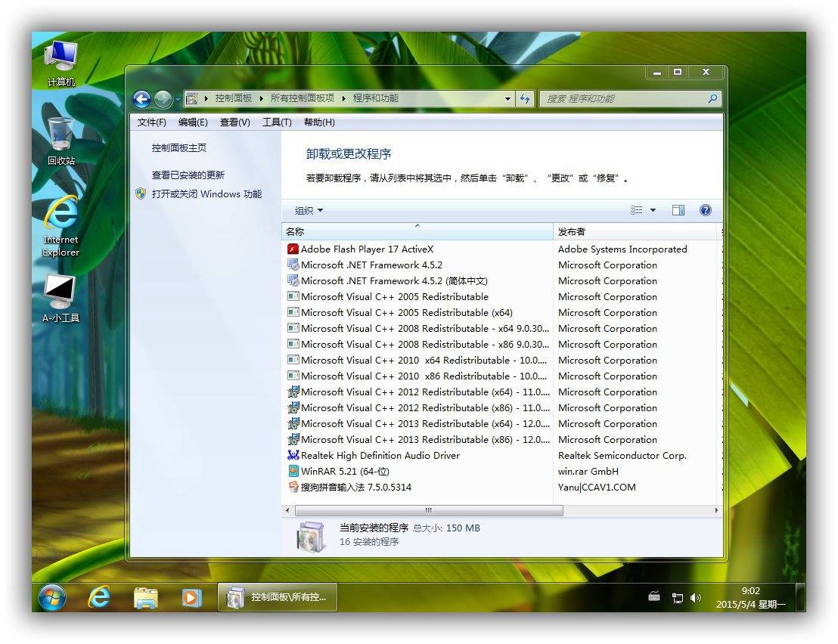Open the recent pages dropdown beside Forward

pyautogui.click(x=178, y=99)
